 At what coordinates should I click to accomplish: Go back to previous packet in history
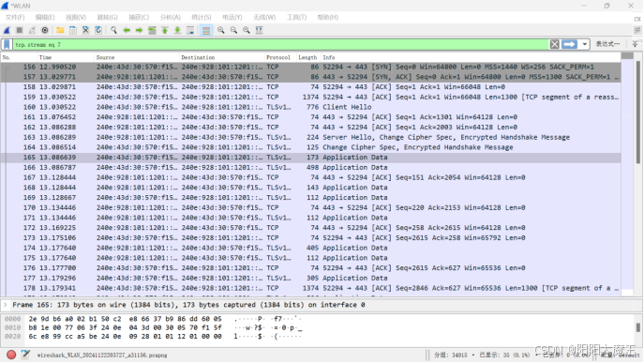pyautogui.click(x=127, y=30)
